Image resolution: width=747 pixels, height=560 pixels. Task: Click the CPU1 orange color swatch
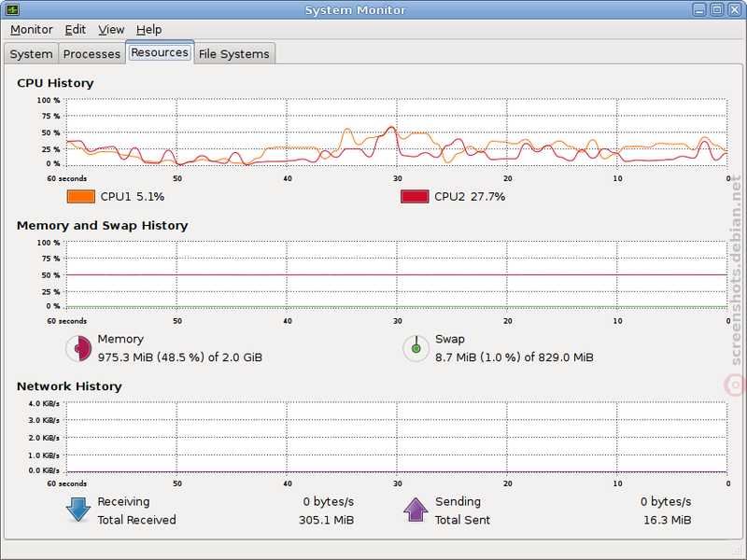[81, 197]
